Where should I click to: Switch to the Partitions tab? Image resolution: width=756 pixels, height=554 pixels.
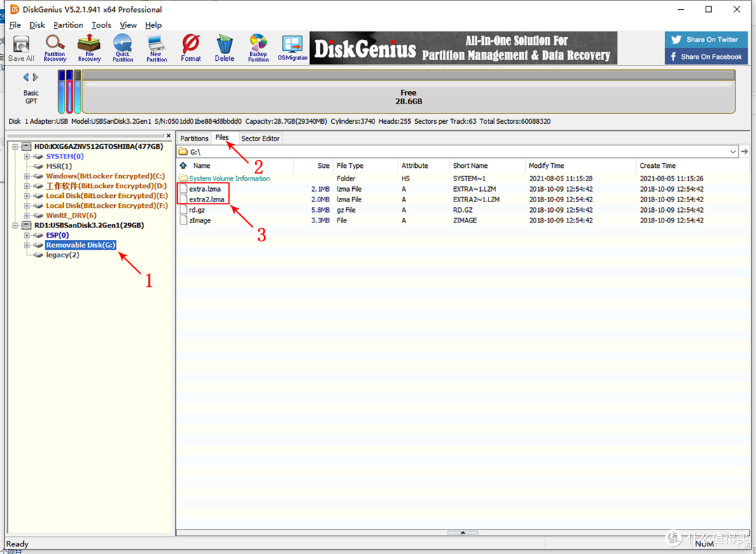195,138
